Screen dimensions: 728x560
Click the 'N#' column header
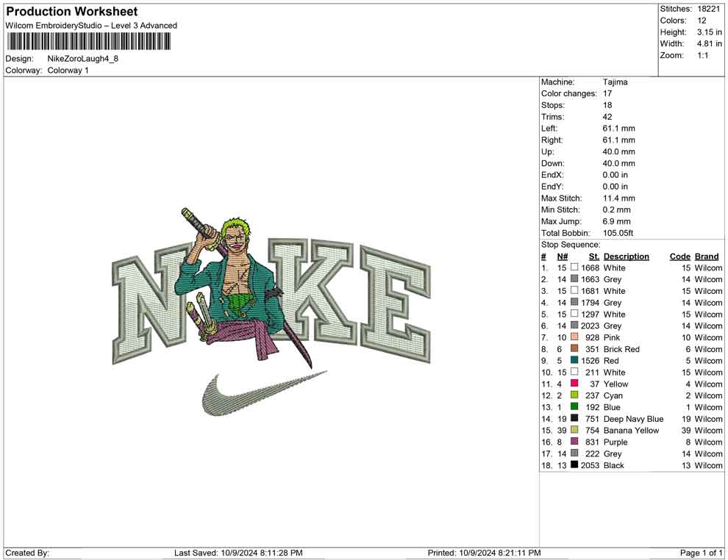coord(563,256)
